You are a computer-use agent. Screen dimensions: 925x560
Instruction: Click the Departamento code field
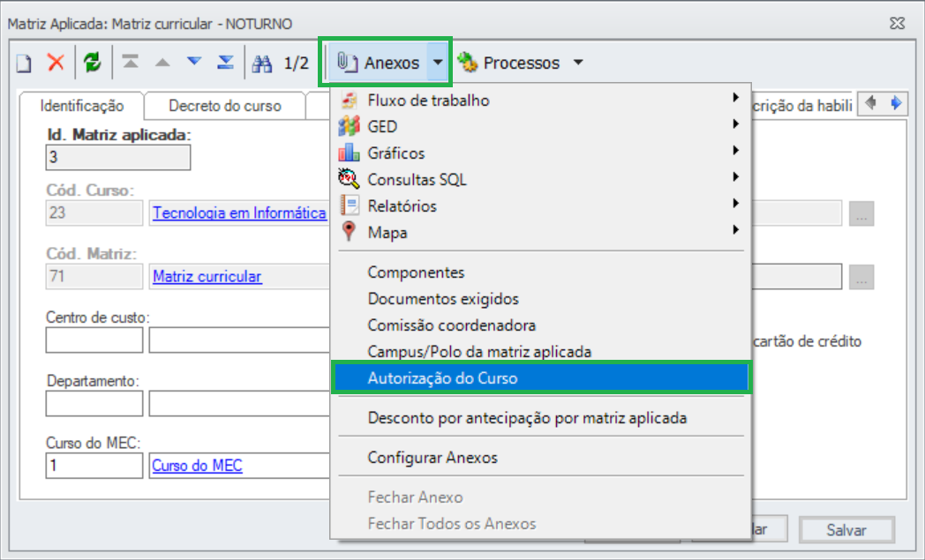pos(94,404)
